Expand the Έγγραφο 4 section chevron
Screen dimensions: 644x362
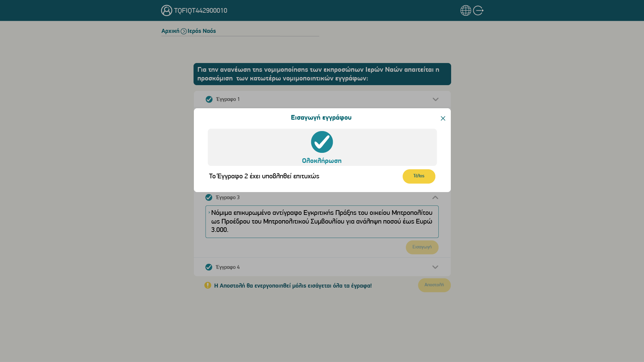coord(435,267)
